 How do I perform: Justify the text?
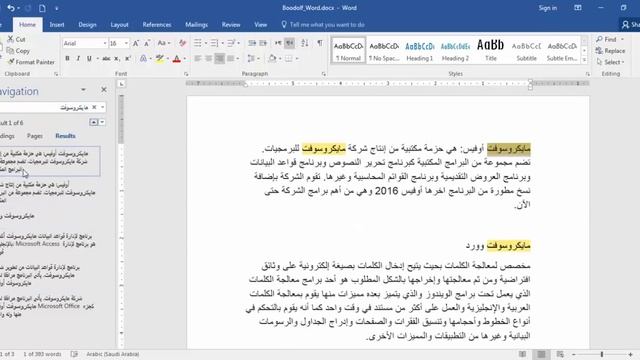coord(230,59)
